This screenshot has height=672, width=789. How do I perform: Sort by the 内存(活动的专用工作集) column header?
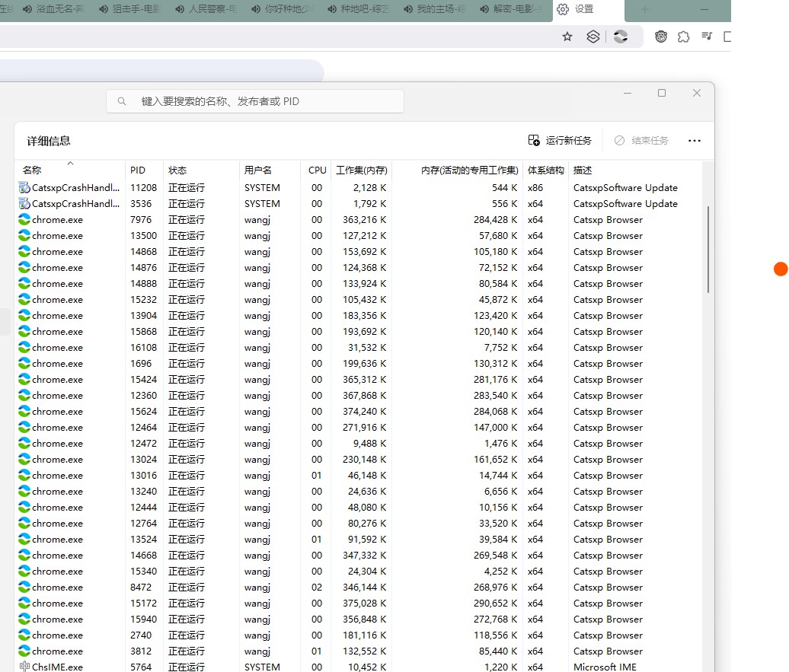[458, 170]
